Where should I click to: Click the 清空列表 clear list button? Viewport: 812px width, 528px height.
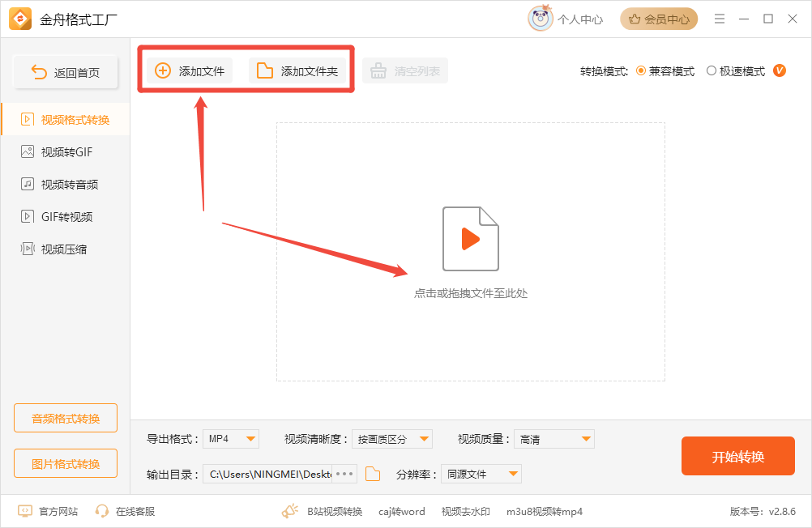(x=405, y=71)
